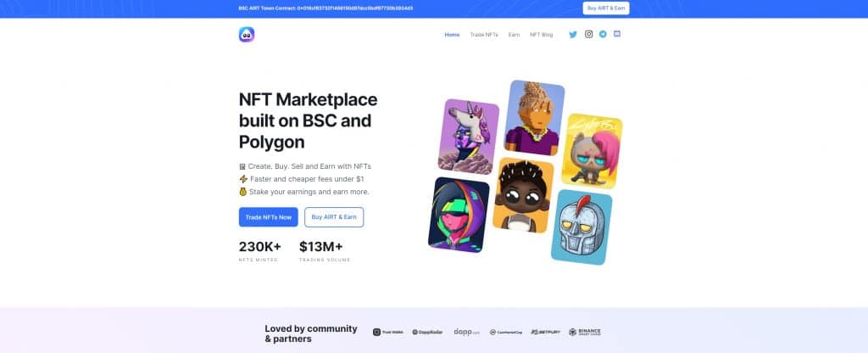This screenshot has width=868, height=353.
Task: Click the site logo in the header
Action: coord(247,34)
